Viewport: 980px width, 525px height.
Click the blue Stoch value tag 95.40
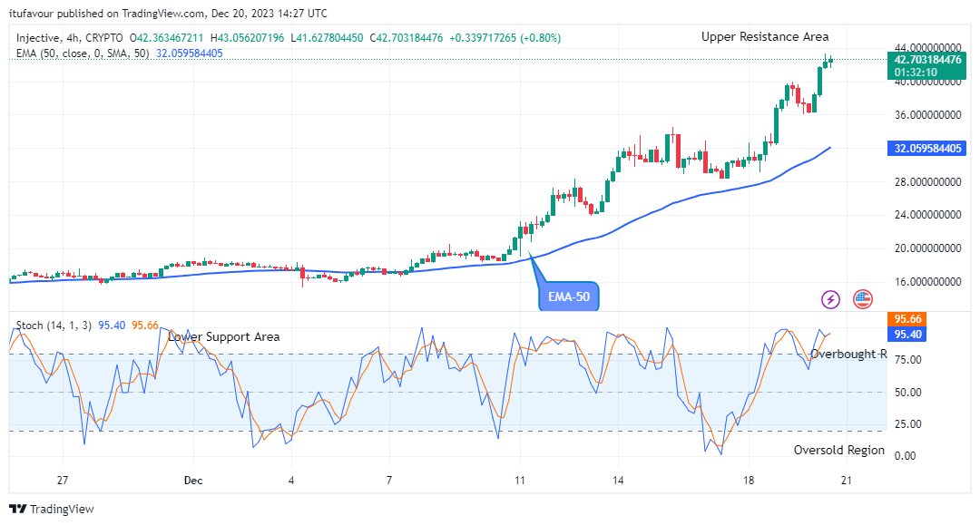(x=909, y=335)
